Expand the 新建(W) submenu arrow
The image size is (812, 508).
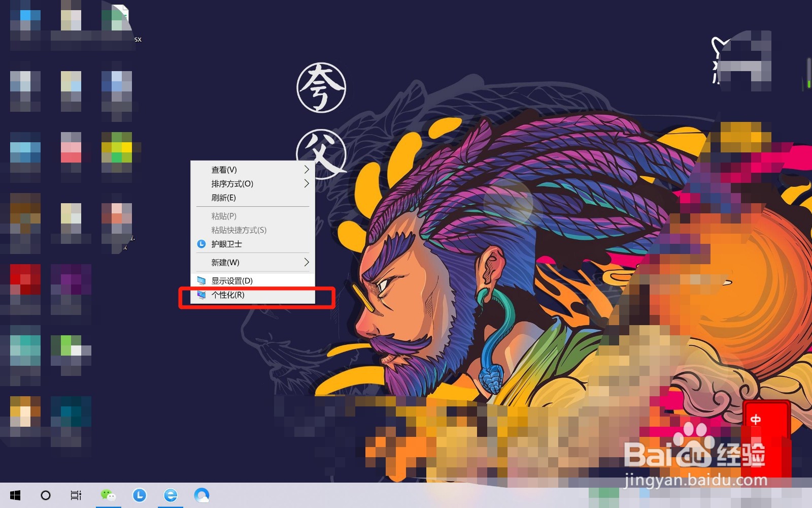(x=307, y=262)
